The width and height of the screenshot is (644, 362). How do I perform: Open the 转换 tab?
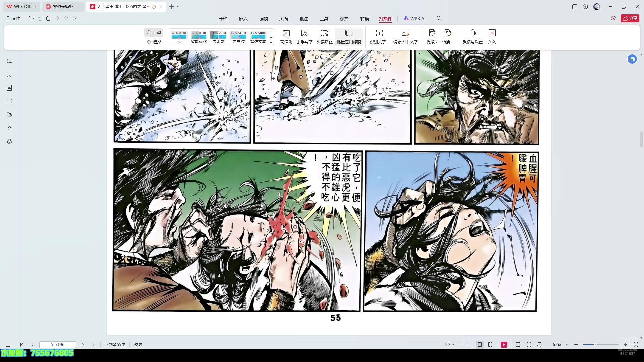[x=365, y=19]
